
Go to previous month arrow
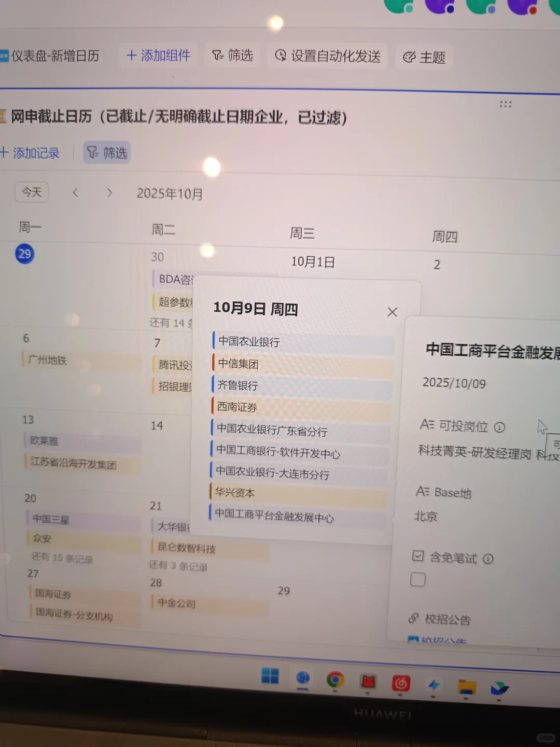click(x=76, y=193)
